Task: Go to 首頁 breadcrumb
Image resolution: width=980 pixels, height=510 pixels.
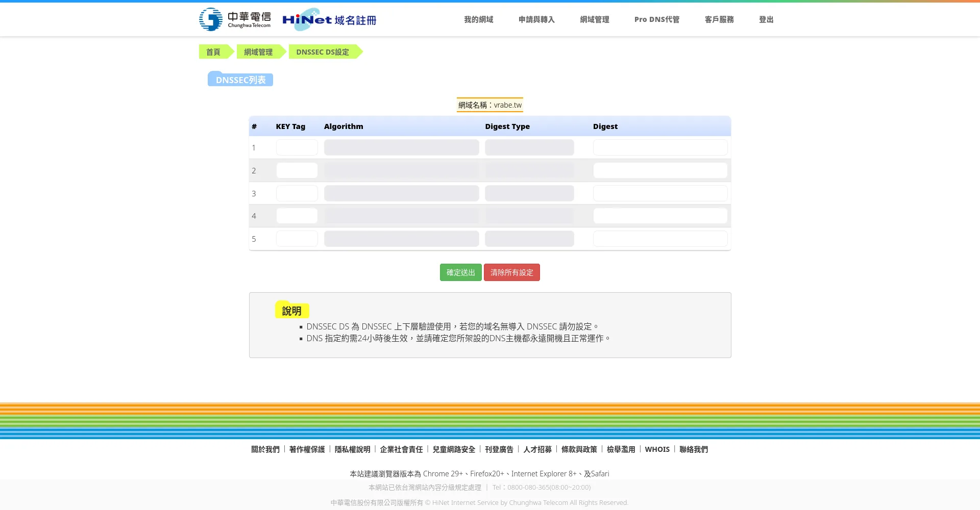Action: [x=213, y=52]
